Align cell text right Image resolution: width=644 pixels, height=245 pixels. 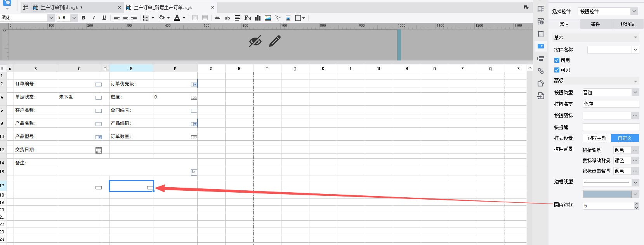point(134,18)
